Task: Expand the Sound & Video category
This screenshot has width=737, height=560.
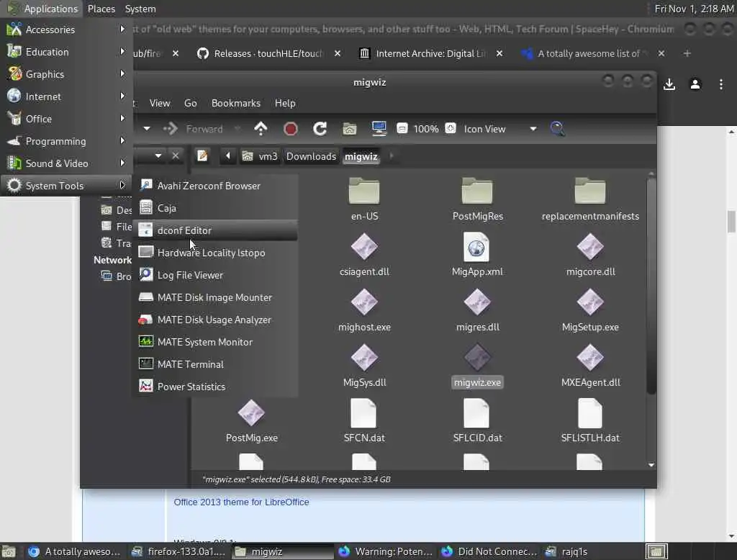Action: 66,163
